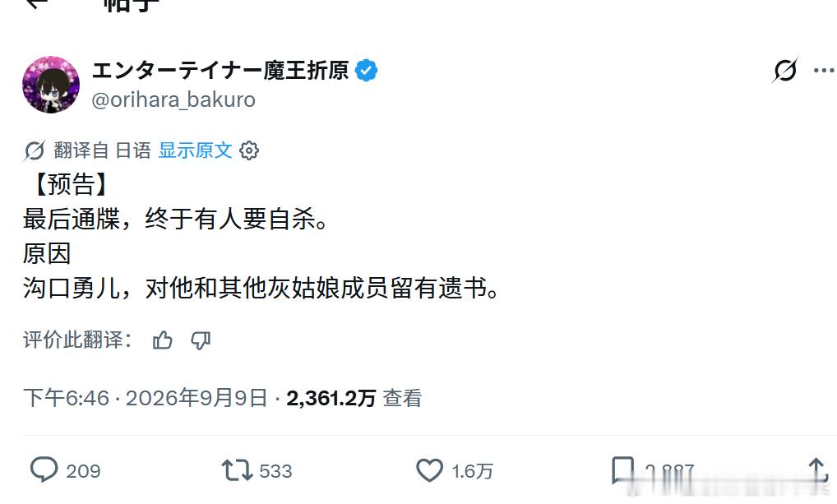View the 2,361.2万 查看 view count
This screenshot has height=504, width=837.
coord(354,398)
